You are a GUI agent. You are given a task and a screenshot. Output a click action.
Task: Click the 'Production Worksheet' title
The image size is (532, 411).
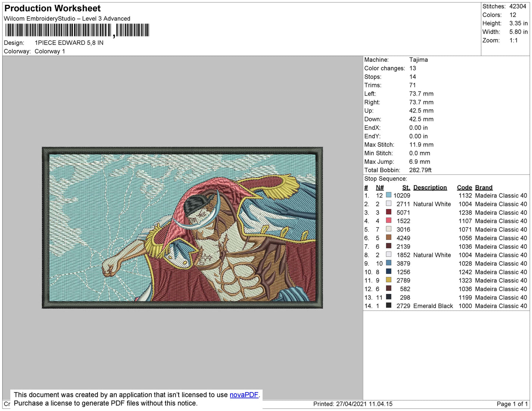pyautogui.click(x=52, y=8)
